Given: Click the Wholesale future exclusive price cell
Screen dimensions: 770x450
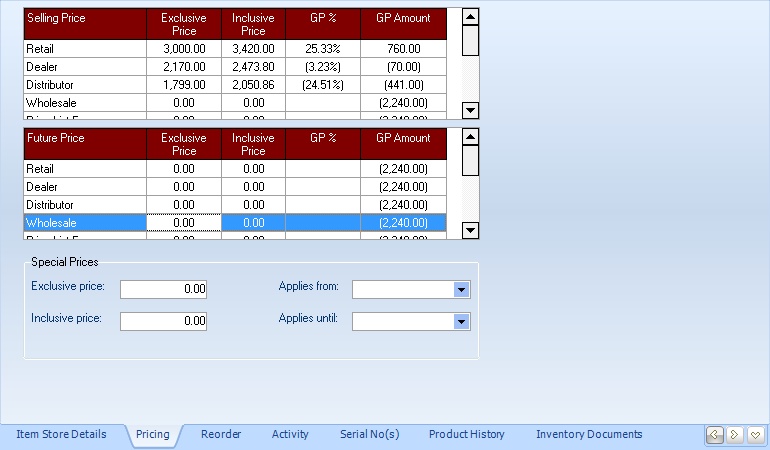Looking at the screenshot, I should click(184, 223).
